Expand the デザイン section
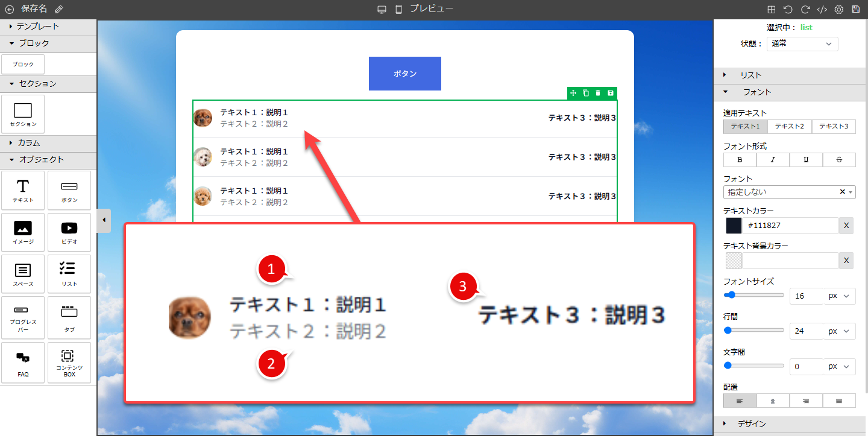 [x=752, y=424]
